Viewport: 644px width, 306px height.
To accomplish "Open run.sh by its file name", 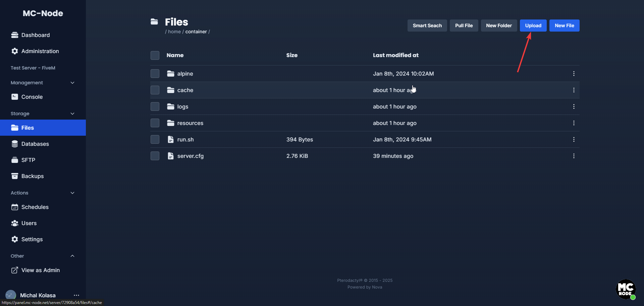I will (185, 139).
